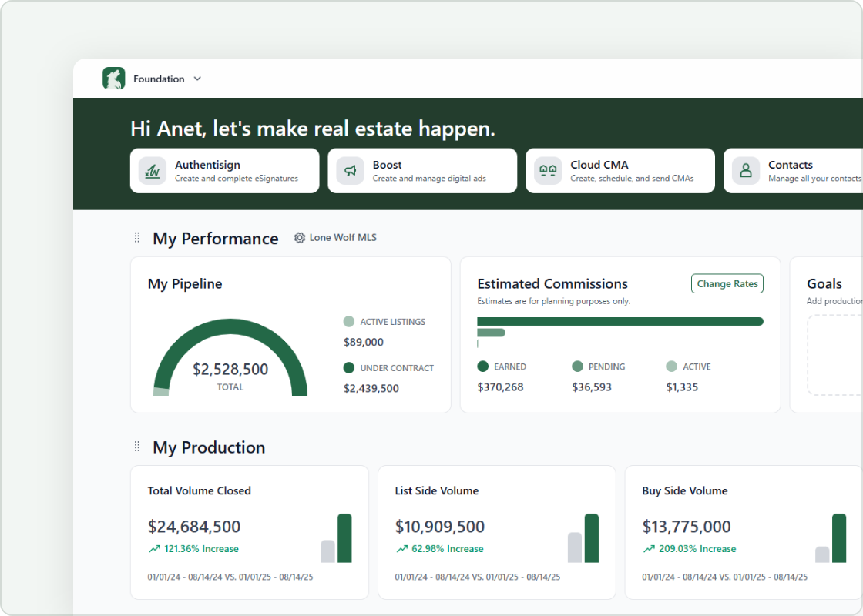
Task: Click the List Side Volume bar chart
Action: point(583,538)
